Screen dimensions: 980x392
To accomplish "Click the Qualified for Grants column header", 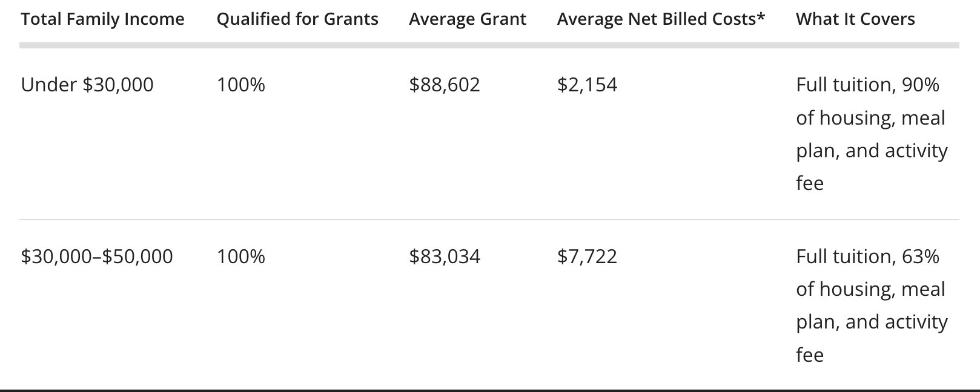I will [297, 19].
